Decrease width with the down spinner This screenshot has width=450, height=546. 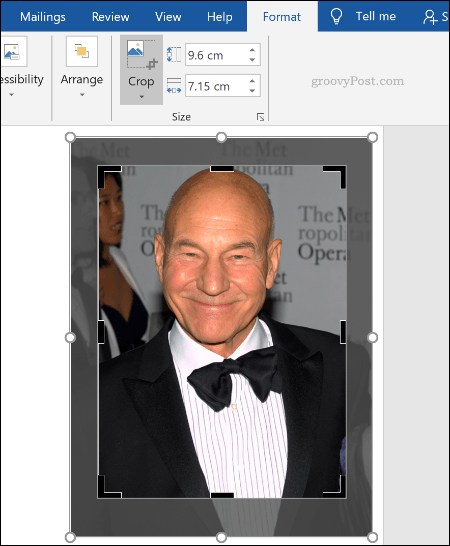pos(252,91)
